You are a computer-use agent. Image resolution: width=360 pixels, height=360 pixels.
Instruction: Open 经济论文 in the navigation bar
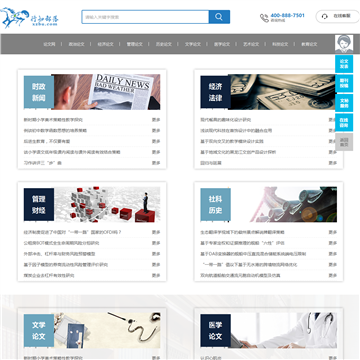(x=106, y=44)
